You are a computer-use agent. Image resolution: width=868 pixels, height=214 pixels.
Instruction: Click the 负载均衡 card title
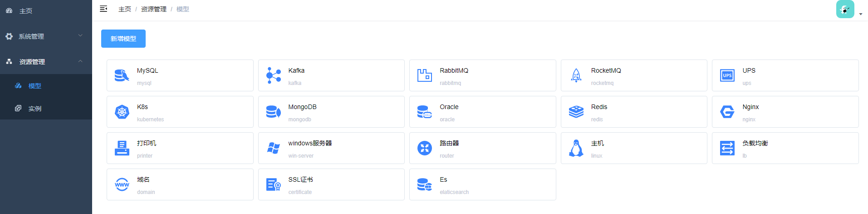(755, 143)
